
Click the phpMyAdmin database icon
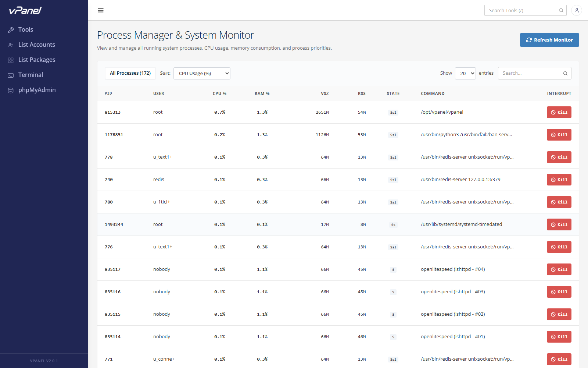(11, 90)
